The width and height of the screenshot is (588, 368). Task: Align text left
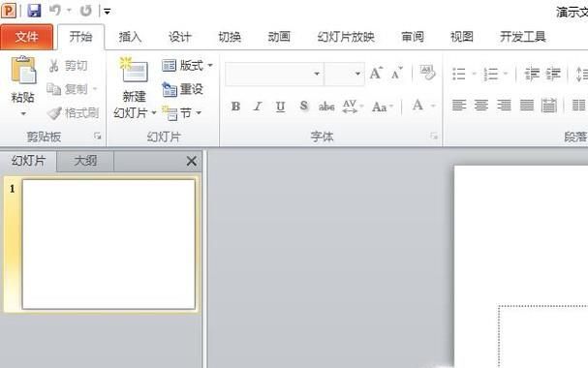pos(459,106)
